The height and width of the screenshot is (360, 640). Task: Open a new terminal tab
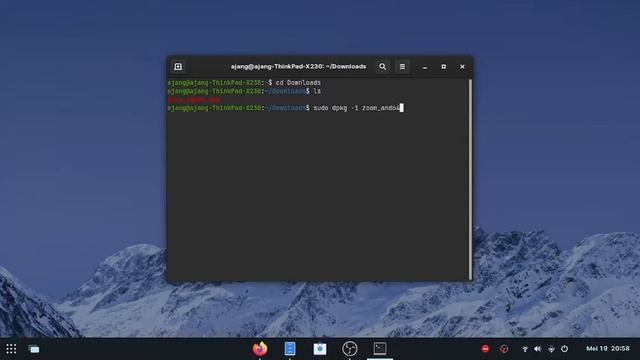point(178,67)
